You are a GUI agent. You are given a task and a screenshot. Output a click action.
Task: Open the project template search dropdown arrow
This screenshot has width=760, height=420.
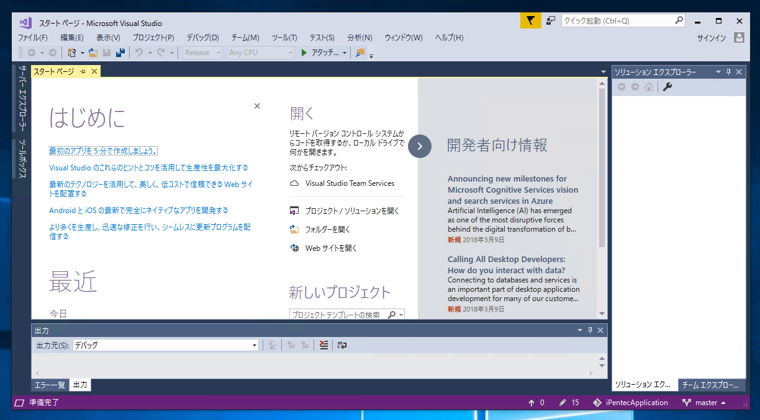coord(401,315)
